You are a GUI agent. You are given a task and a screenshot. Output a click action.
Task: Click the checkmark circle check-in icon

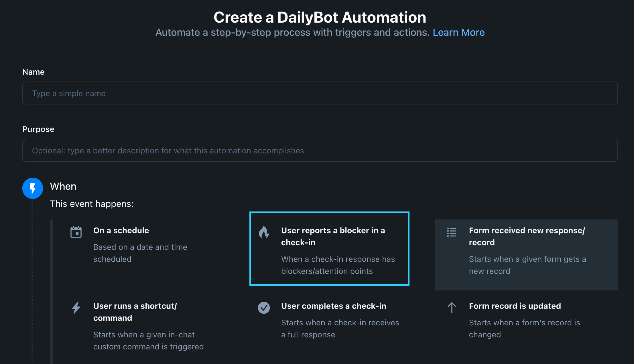coord(264,308)
